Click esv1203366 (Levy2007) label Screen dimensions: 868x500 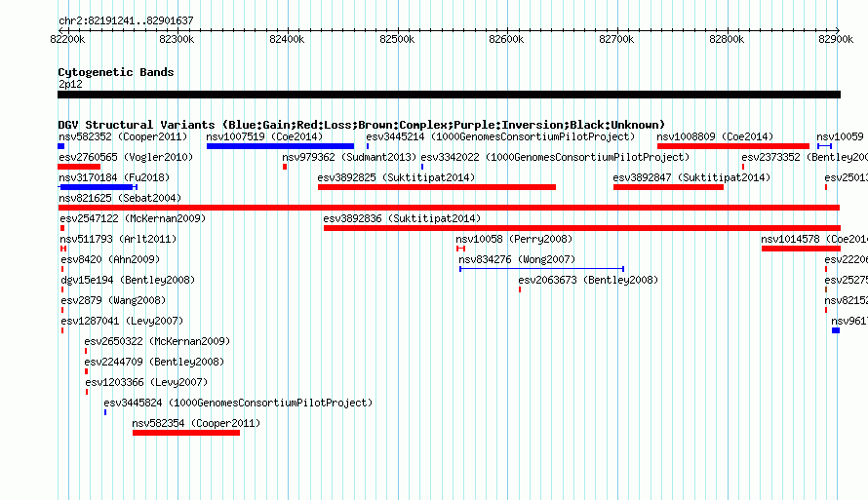(x=146, y=382)
